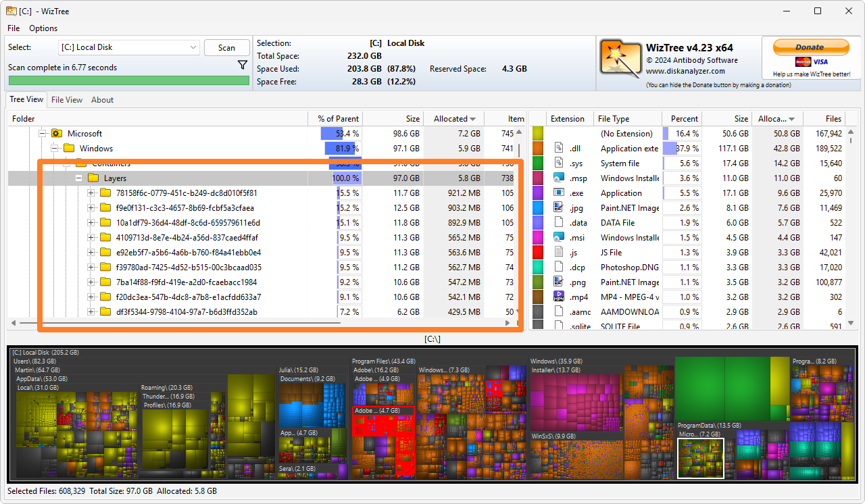Click the .sys row green color swatch
Viewport: 865px width, 504px height.
tap(538, 163)
